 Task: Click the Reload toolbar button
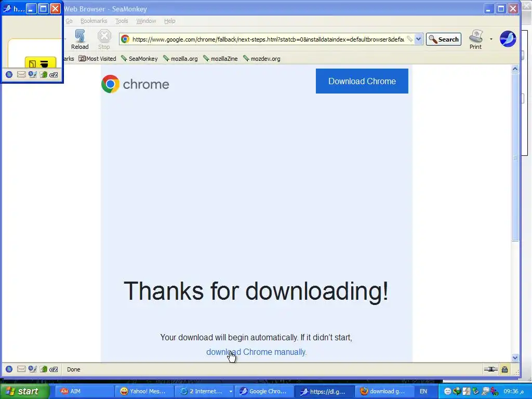coord(79,39)
